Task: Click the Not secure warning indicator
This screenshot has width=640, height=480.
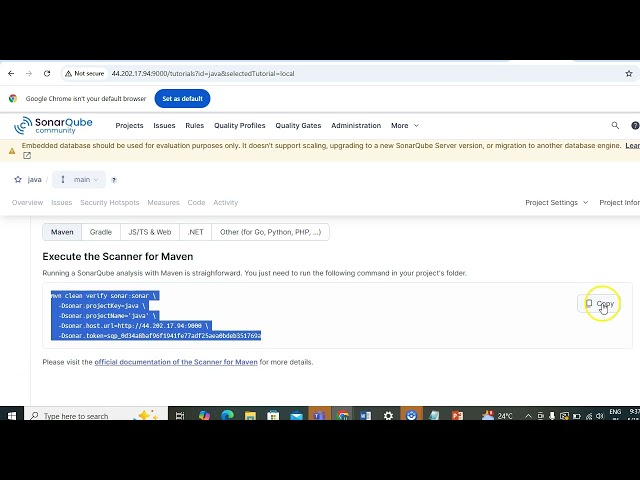Action: pyautogui.click(x=84, y=73)
